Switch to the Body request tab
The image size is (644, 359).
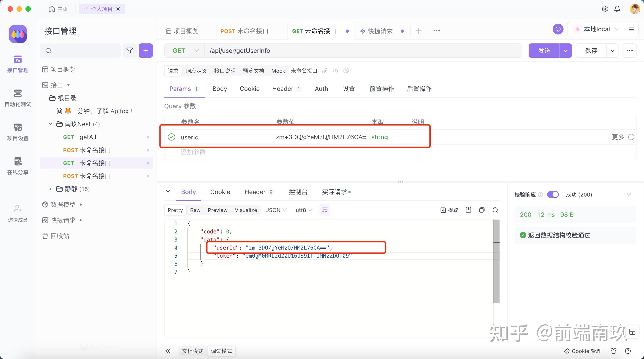(x=220, y=89)
